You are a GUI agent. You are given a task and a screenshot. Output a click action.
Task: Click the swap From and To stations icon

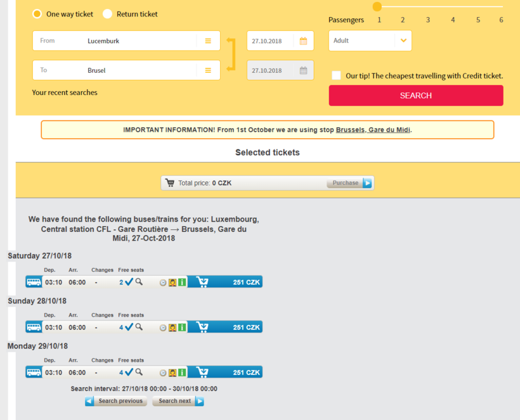point(231,55)
